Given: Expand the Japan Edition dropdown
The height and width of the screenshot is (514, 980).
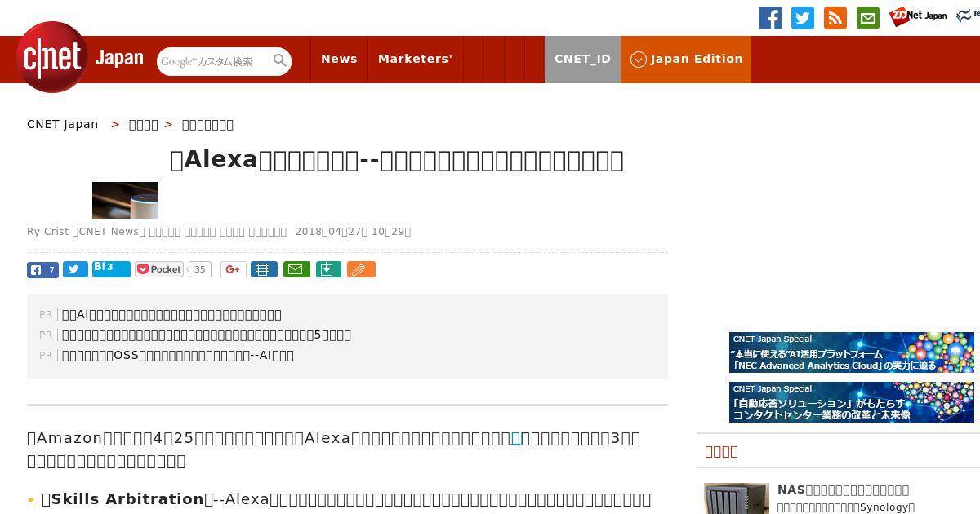Looking at the screenshot, I should click(x=686, y=59).
